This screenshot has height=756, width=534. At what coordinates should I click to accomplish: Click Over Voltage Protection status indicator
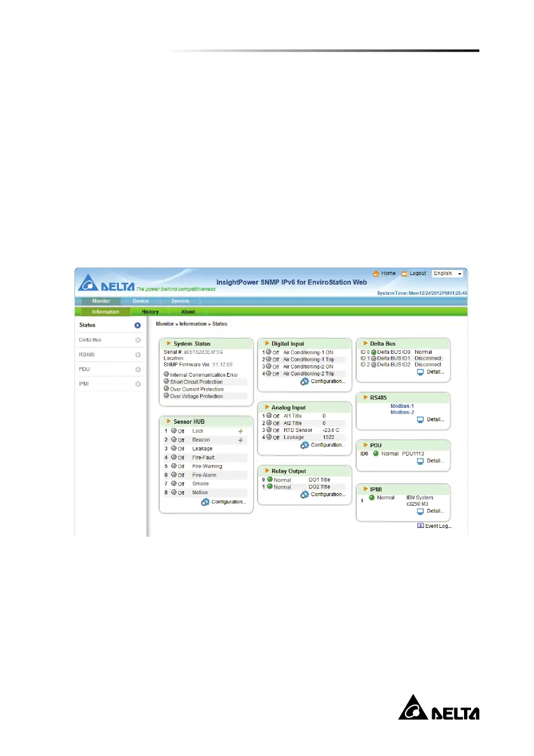click(x=167, y=396)
